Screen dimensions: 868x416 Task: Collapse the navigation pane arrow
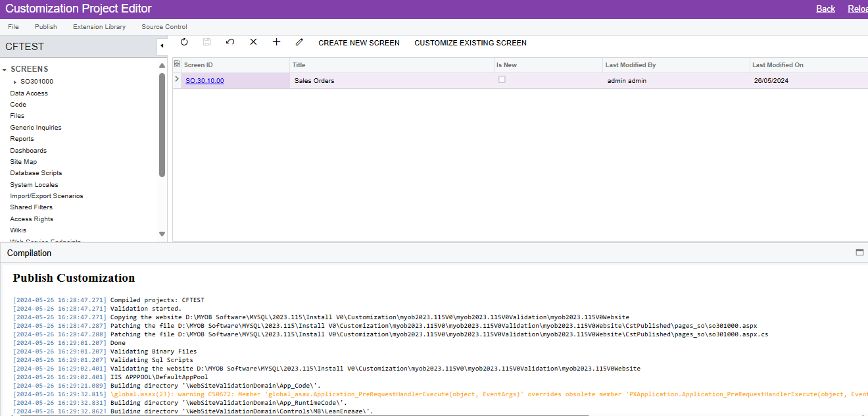(162, 46)
